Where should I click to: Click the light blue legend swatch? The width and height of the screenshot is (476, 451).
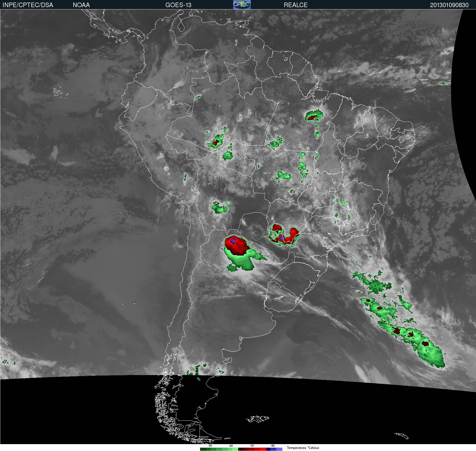pyautogui.click(x=279, y=449)
